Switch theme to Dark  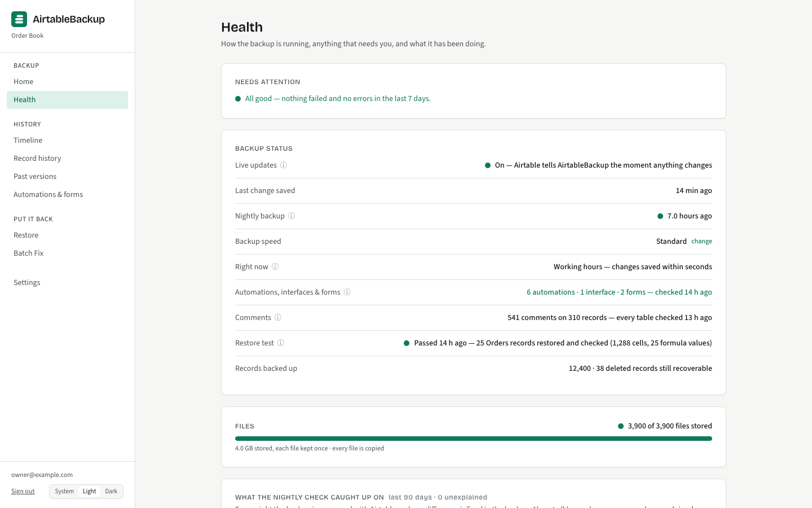pos(111,492)
